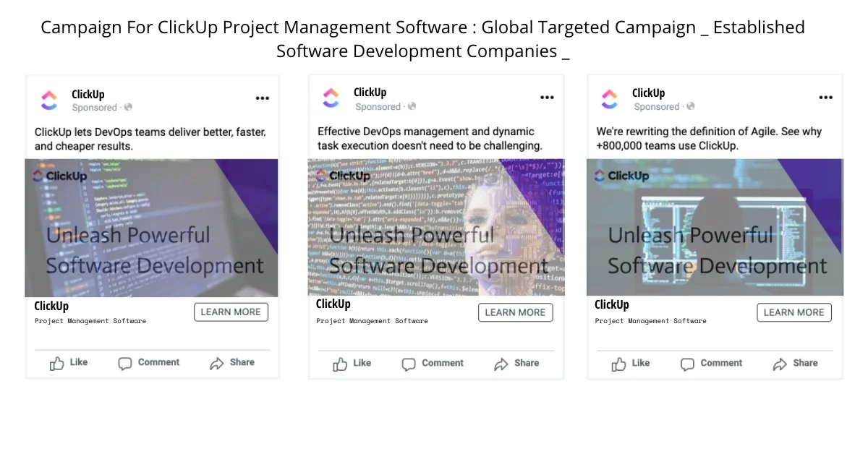Share the third ClickUp ad
868x454 pixels.
pyautogui.click(x=795, y=364)
